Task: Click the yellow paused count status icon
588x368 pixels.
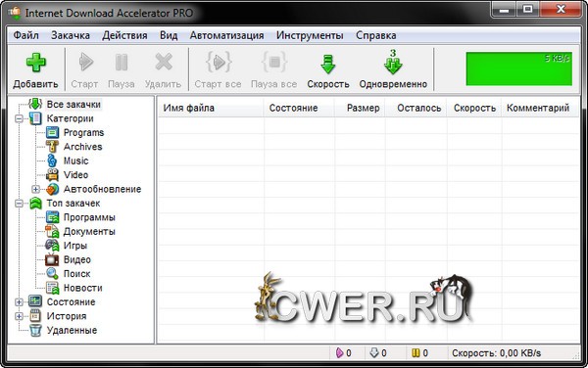Action: 416,352
